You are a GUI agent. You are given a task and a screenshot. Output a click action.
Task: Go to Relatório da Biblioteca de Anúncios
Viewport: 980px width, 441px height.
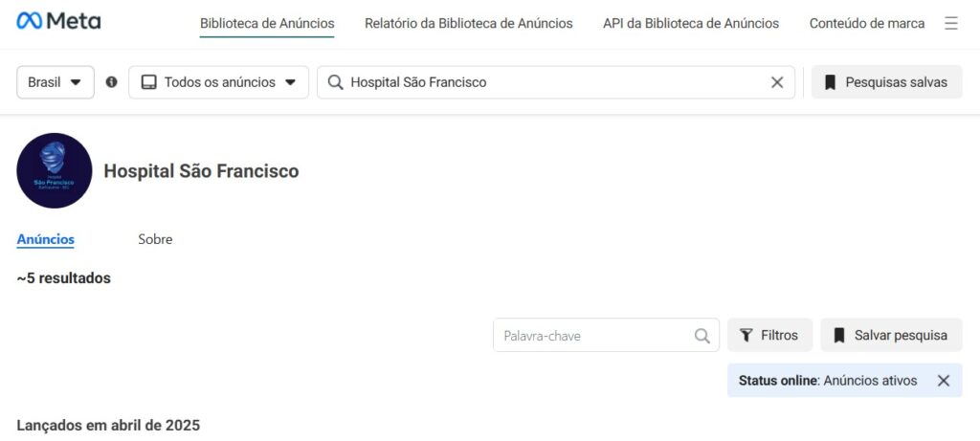click(x=469, y=24)
